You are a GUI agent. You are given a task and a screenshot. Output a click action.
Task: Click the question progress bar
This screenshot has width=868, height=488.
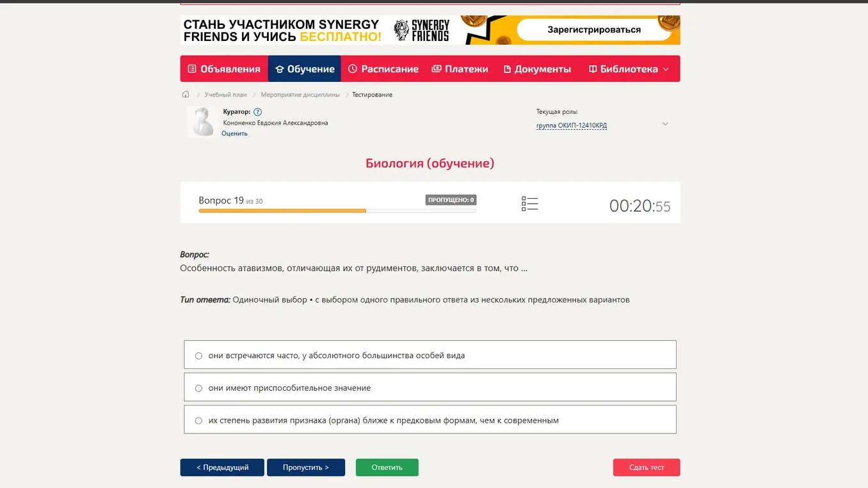point(337,210)
